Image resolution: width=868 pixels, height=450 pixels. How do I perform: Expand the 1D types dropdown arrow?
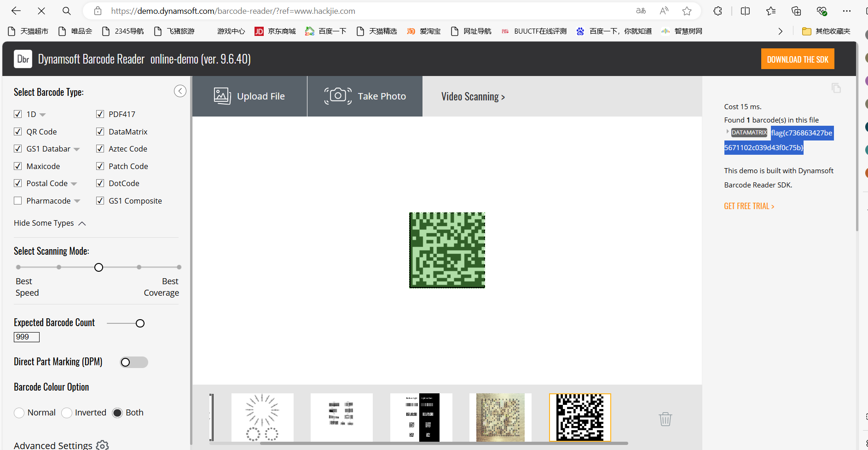point(43,115)
